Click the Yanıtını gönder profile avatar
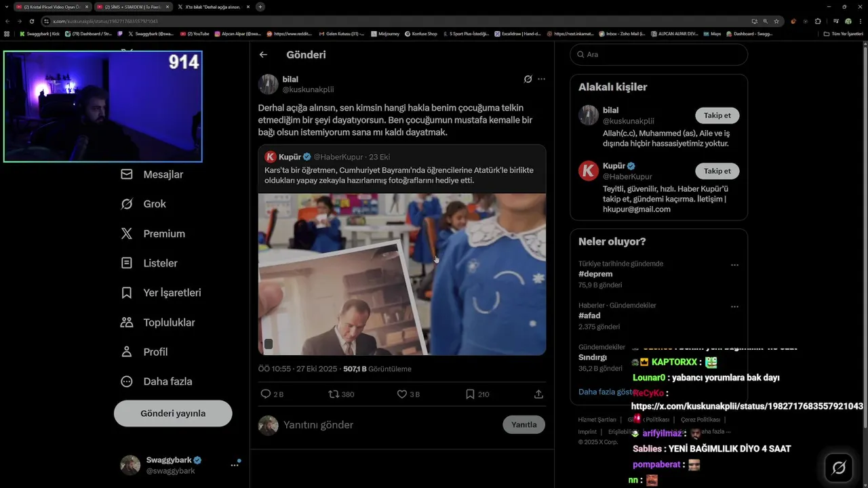868x488 pixels. pyautogui.click(x=268, y=425)
